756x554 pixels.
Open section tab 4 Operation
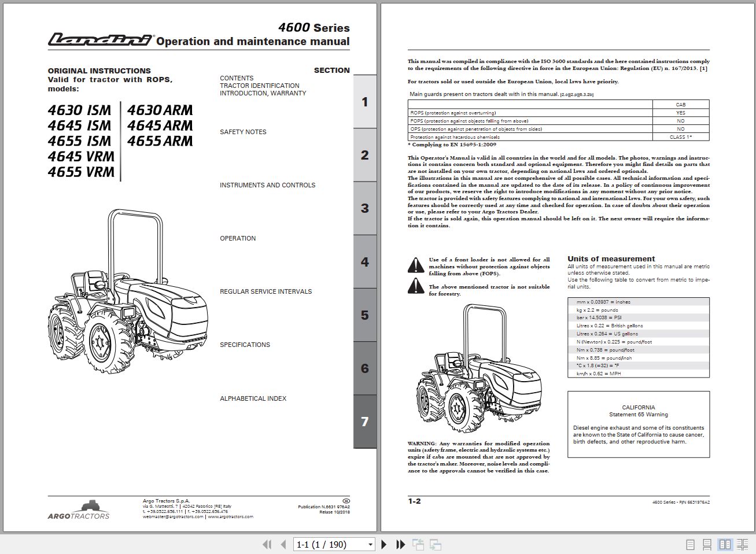point(365,262)
